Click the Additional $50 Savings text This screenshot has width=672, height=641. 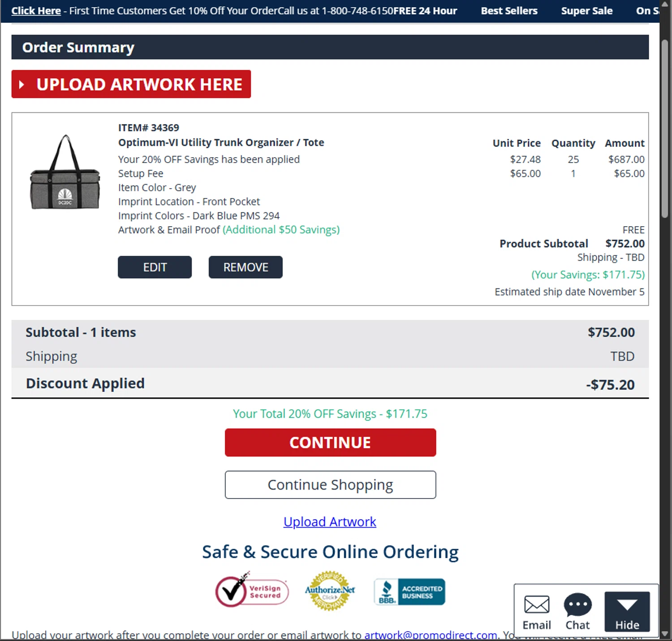281,230
